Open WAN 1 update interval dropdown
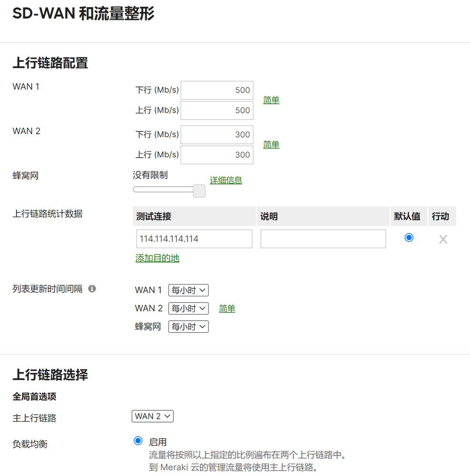The image size is (470, 476). [x=189, y=290]
